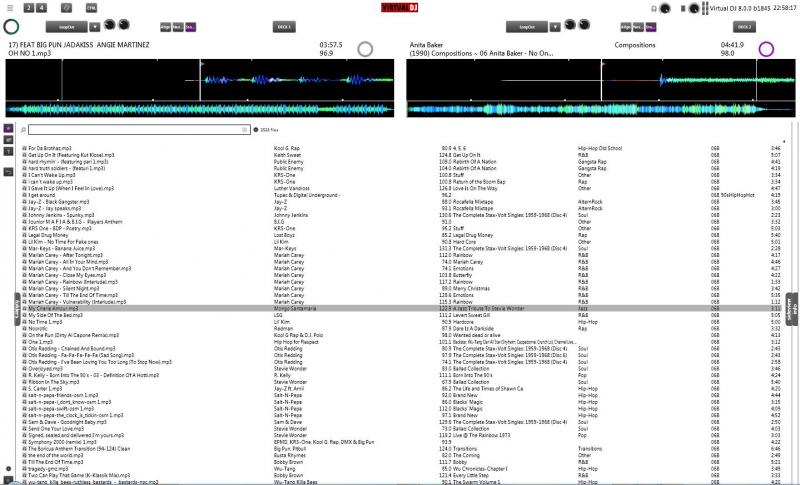Select the fourth browser sidebar icon
The width and height of the screenshot is (800, 485).
click(x=9, y=172)
